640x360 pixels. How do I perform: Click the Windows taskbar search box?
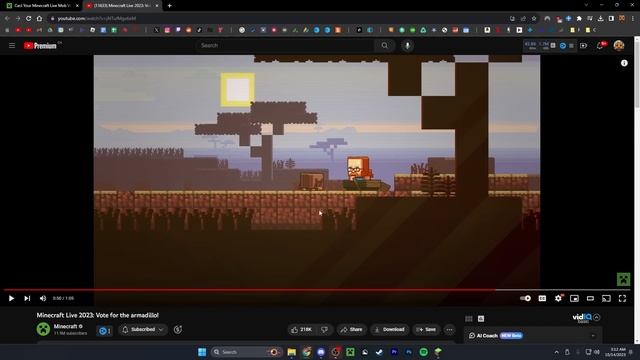click(246, 352)
